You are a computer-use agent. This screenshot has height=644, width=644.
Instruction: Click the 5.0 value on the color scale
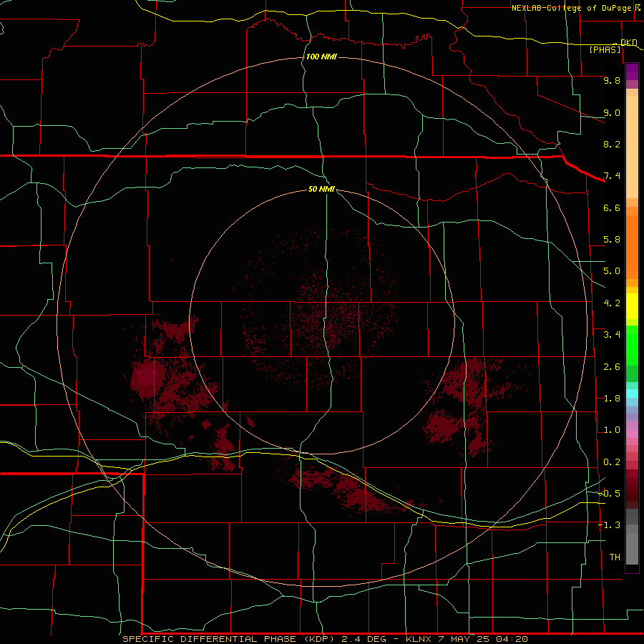point(612,271)
